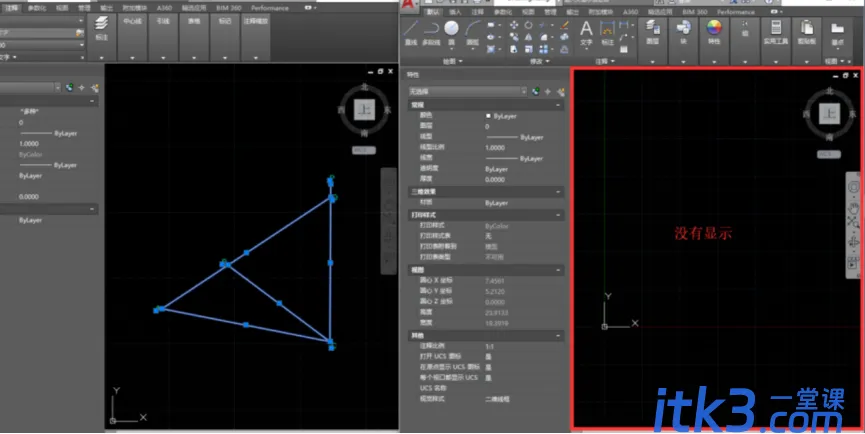Click the steering wheel icon on navigation bar
This screenshot has height=434, width=865.
point(854,187)
